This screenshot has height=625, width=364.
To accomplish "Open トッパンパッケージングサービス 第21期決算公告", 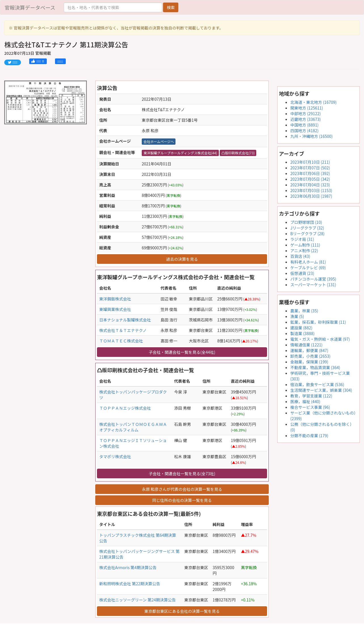I will pos(139,554).
